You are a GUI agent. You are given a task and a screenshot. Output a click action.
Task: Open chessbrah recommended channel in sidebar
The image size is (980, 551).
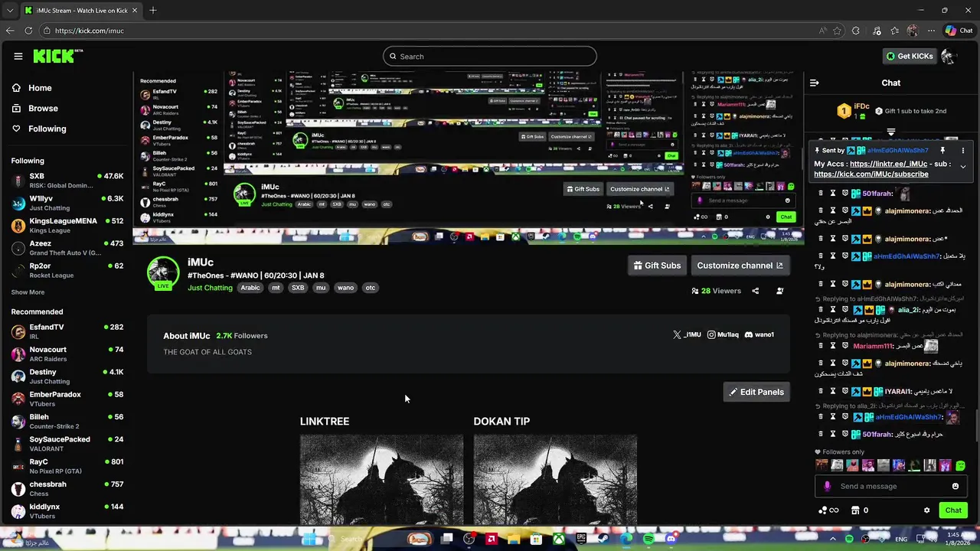pyautogui.click(x=67, y=488)
